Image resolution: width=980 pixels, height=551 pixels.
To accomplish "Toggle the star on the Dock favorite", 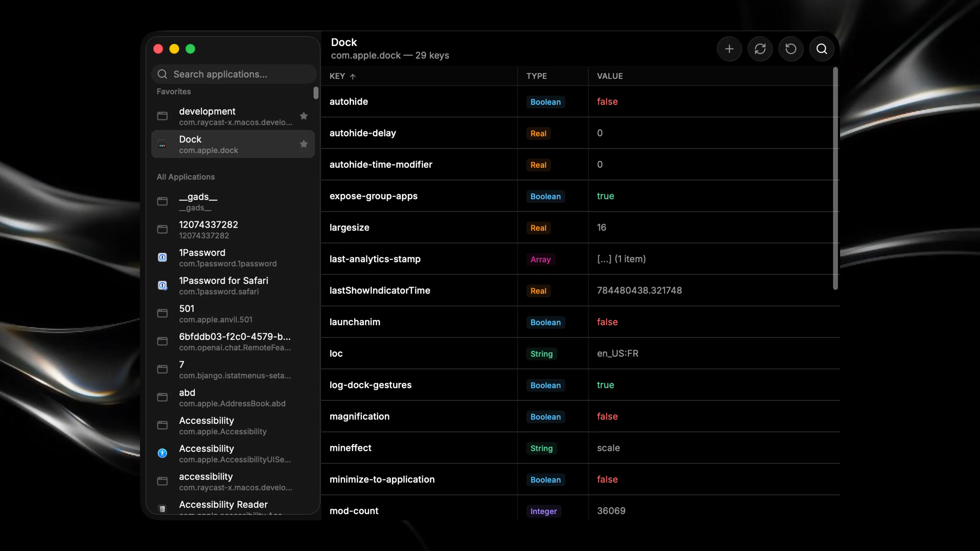I will 303,144.
